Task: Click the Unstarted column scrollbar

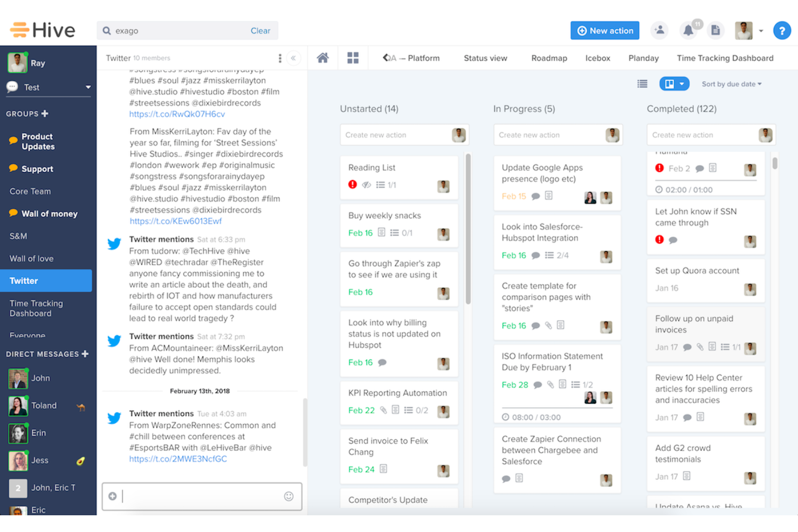Action: (x=468, y=229)
